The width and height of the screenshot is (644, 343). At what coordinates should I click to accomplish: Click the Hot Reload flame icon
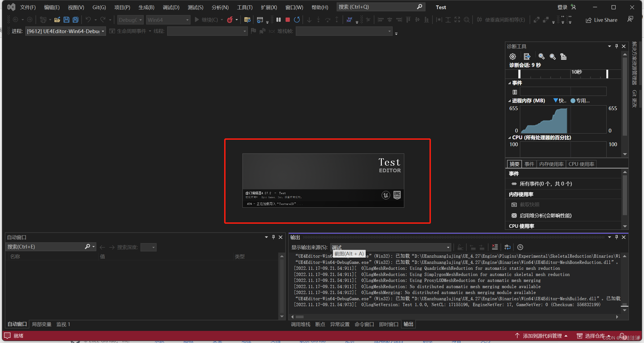point(230,20)
